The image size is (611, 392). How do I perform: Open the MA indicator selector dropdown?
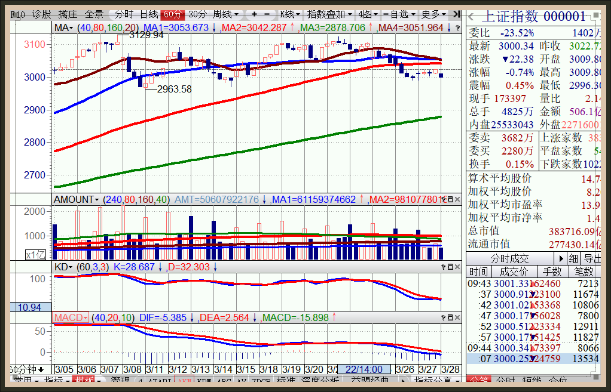63,28
